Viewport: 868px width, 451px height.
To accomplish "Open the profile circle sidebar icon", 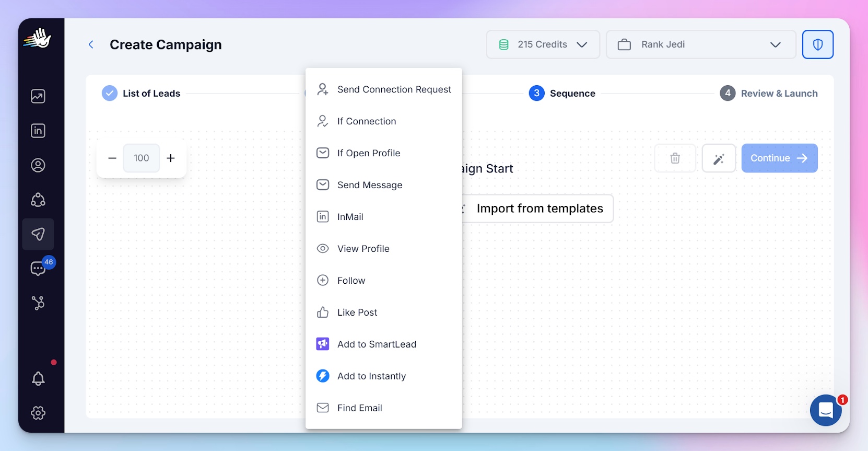I will click(x=38, y=165).
